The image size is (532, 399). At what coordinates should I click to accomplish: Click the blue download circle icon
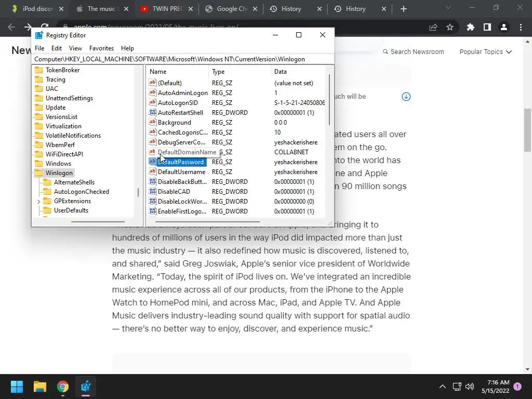(406, 97)
